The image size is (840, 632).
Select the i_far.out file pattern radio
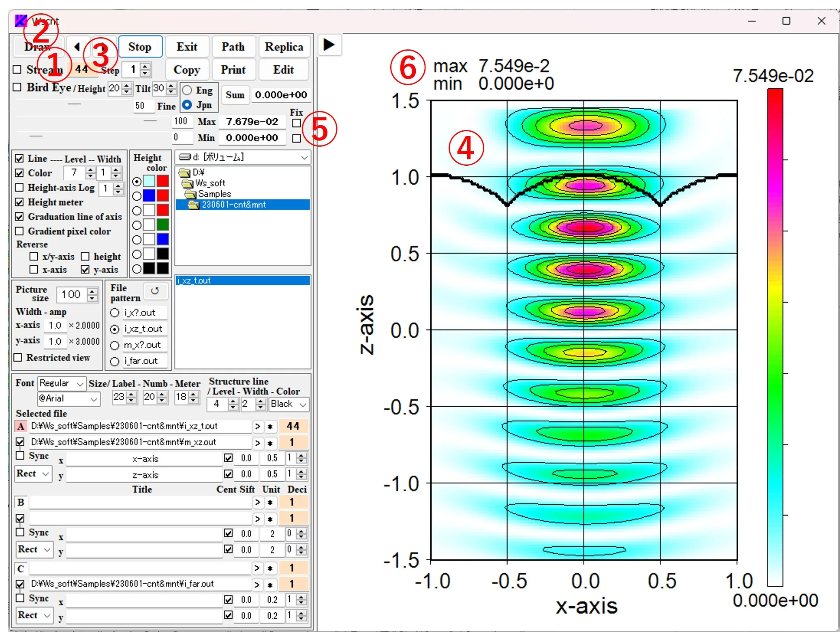(115, 361)
